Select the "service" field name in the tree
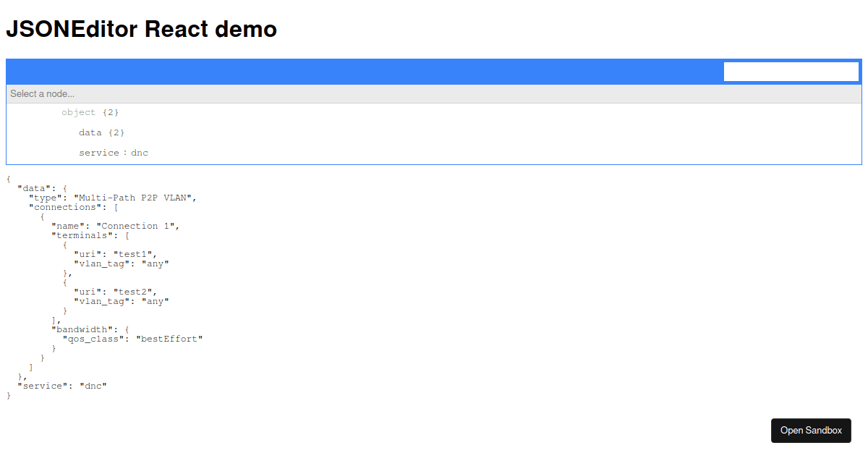This screenshot has height=456, width=868. (98, 153)
